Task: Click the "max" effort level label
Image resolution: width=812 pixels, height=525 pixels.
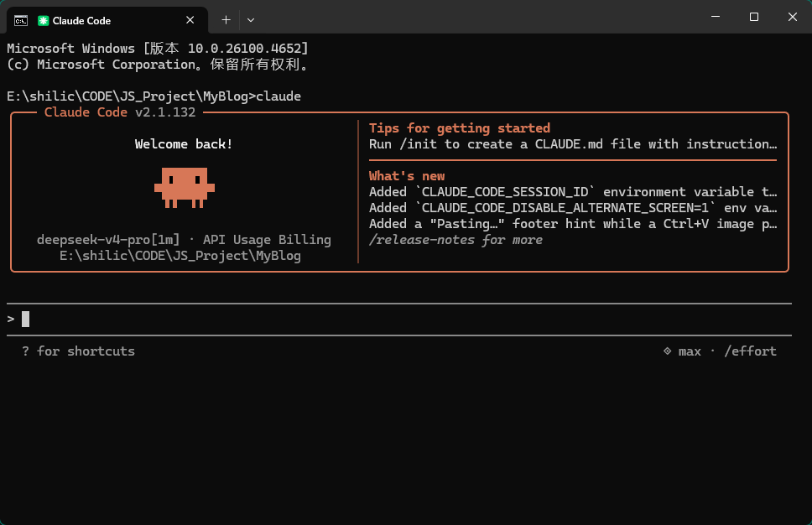Action: [690, 351]
